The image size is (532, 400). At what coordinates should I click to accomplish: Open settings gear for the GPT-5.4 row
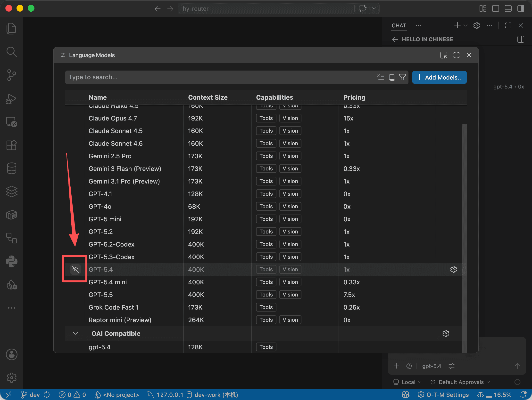[454, 269]
